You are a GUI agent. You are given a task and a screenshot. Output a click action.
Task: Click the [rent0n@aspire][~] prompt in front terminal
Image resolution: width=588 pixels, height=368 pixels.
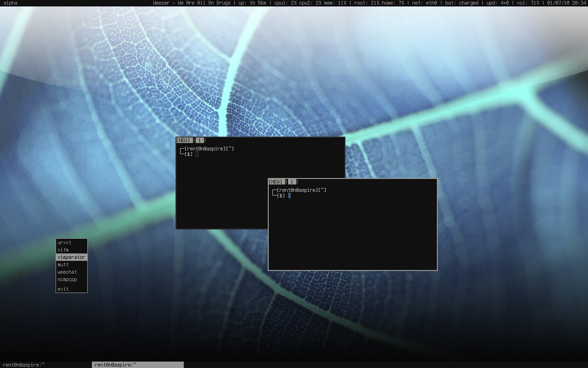point(302,190)
